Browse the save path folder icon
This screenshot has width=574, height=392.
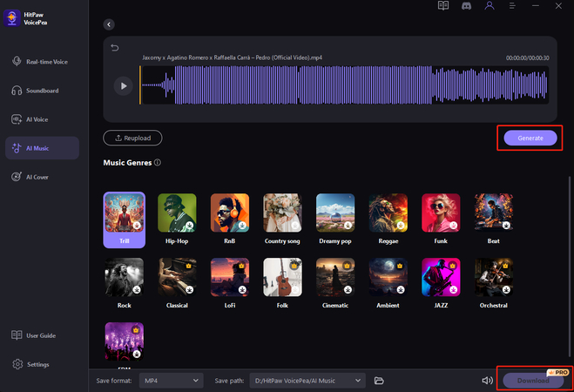point(379,381)
